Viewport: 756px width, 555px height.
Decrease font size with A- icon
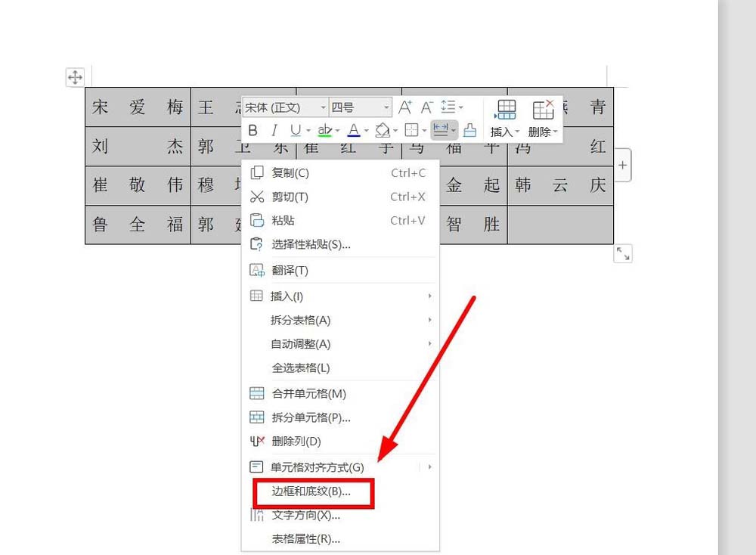(426, 107)
